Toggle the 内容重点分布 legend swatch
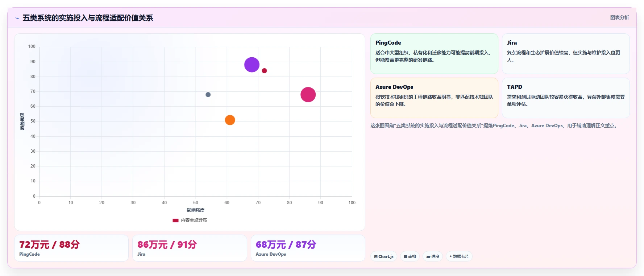Viewport: 644px width, 276px height. [x=175, y=220]
